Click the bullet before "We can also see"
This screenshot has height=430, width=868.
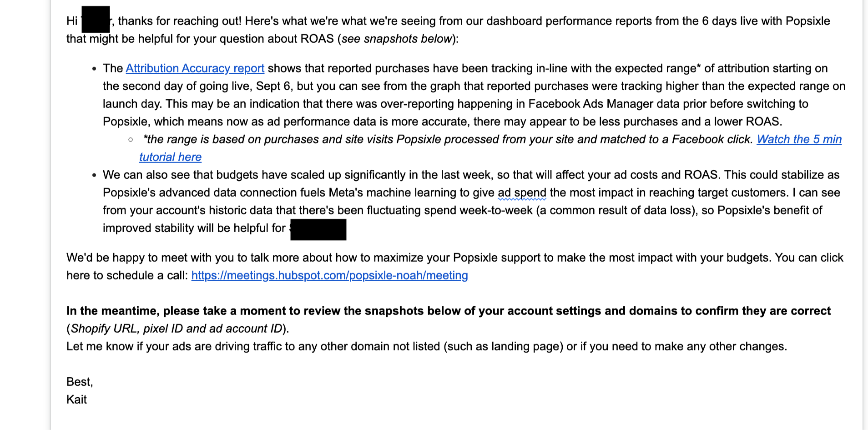(94, 176)
